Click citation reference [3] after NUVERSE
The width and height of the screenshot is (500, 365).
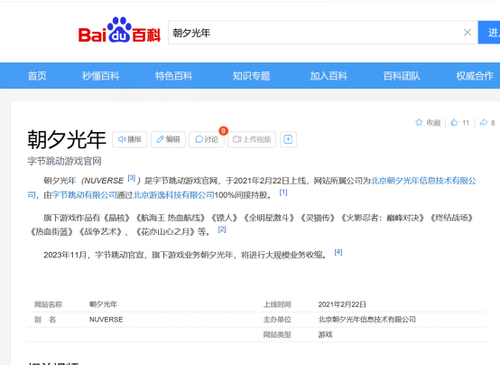(x=132, y=178)
